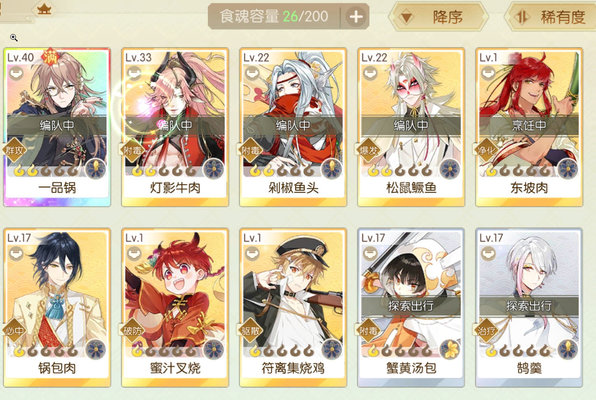Toggle the round lock icon on 锅包肉
Viewport: 596px width, 400px height.
click(16, 253)
